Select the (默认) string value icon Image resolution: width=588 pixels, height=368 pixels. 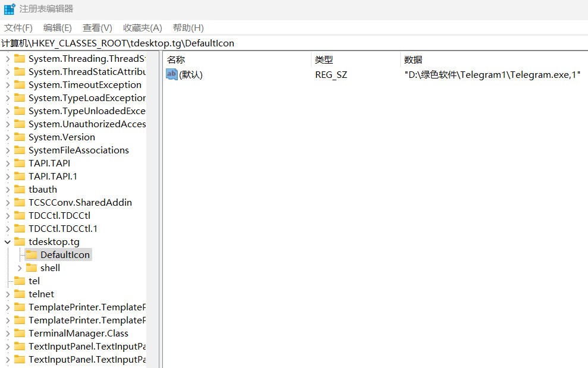click(x=171, y=74)
